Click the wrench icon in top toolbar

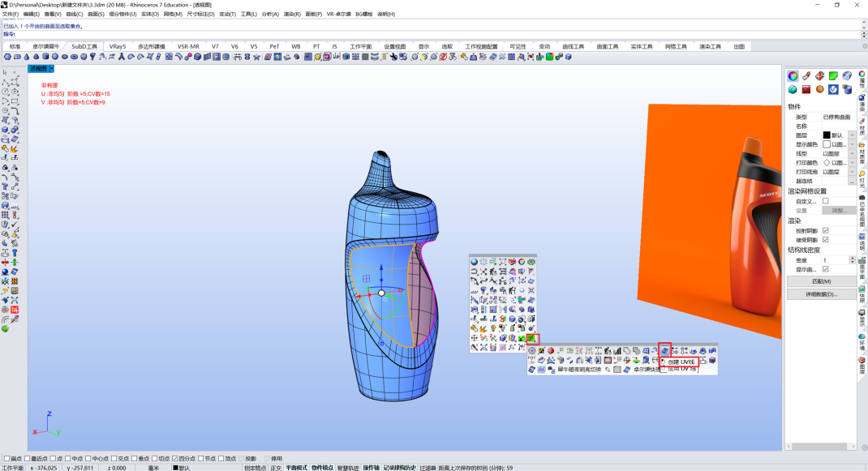pos(393,57)
